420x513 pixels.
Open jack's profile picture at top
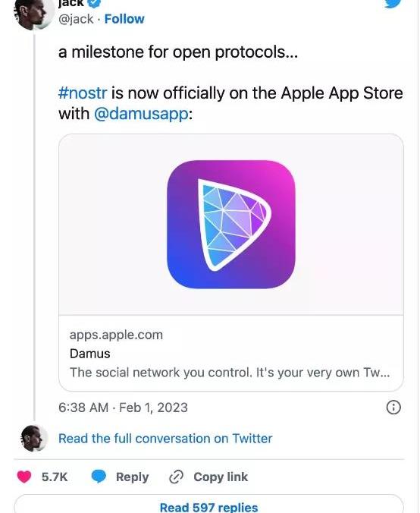[34, 14]
